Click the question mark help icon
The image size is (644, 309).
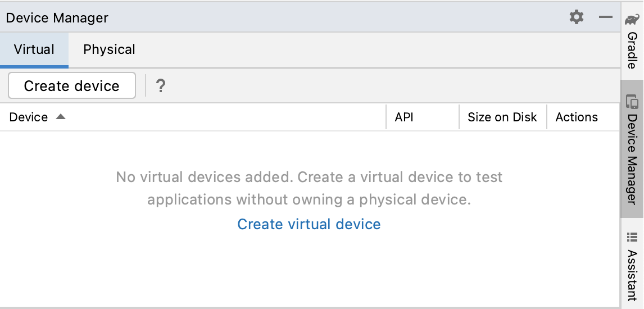click(161, 86)
